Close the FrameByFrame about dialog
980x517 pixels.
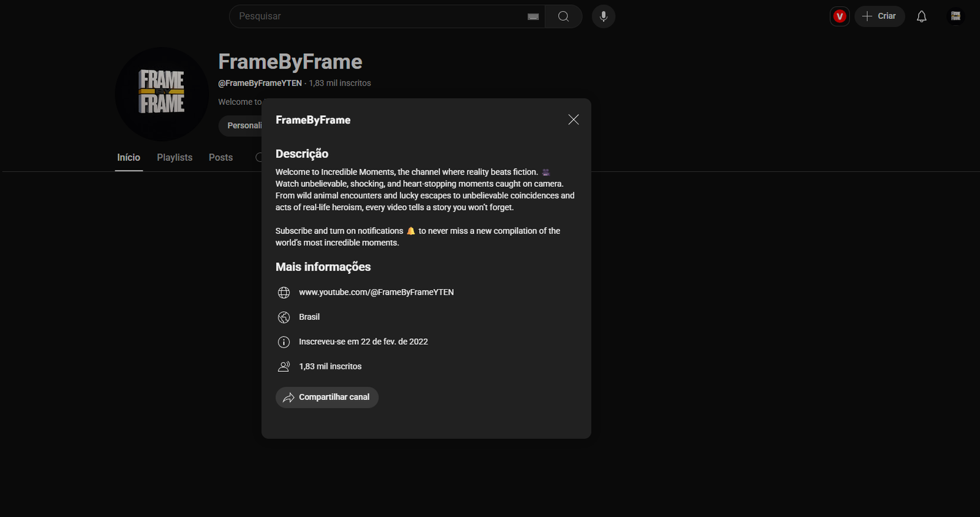[573, 119]
